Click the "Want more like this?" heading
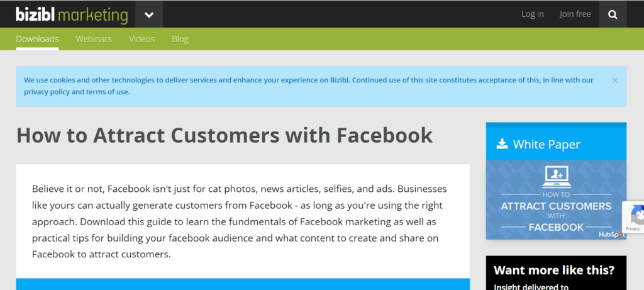The image size is (644, 290). pos(554,270)
